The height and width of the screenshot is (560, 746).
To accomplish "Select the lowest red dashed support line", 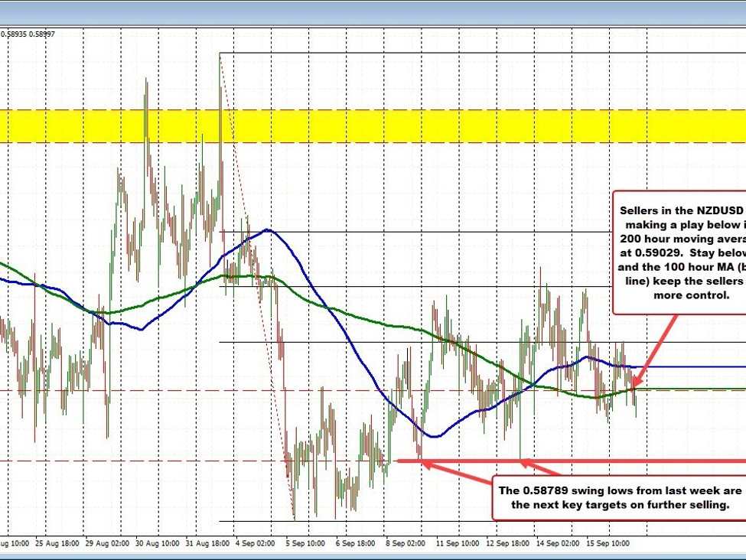I will coord(153,460).
